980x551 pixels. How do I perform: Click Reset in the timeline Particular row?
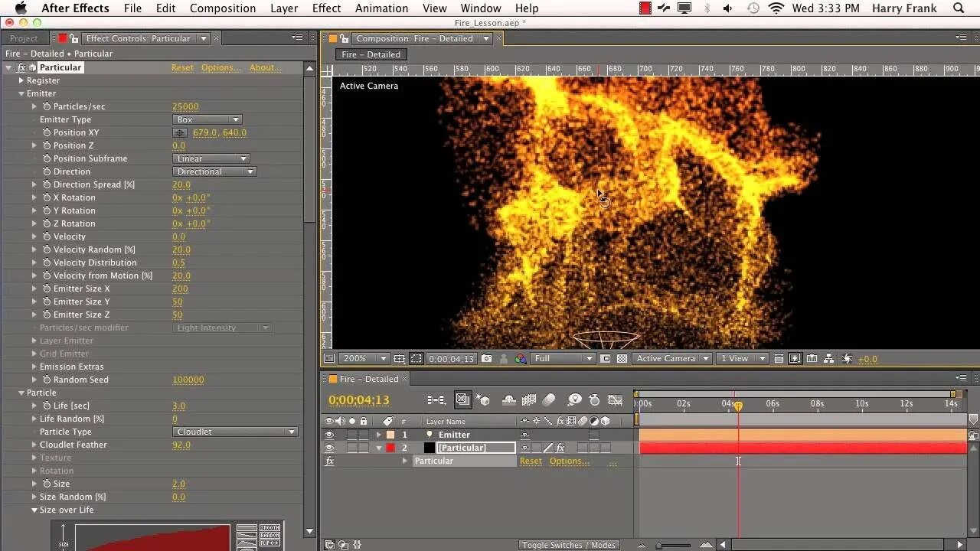click(x=531, y=461)
